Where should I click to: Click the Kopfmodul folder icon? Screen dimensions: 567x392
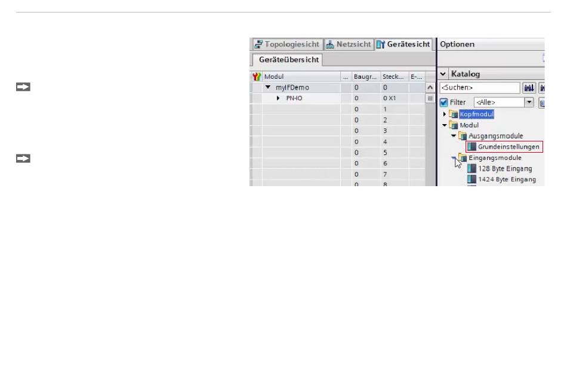[454, 115]
